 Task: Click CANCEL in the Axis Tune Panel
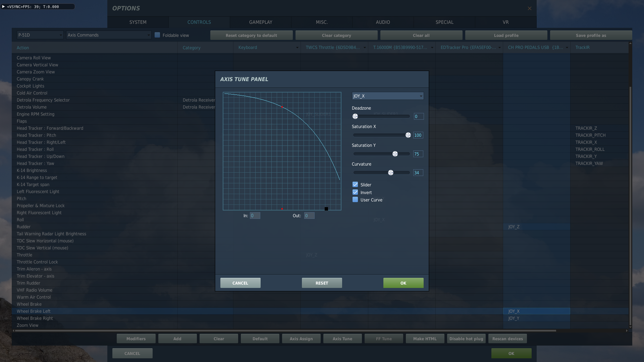click(x=240, y=283)
